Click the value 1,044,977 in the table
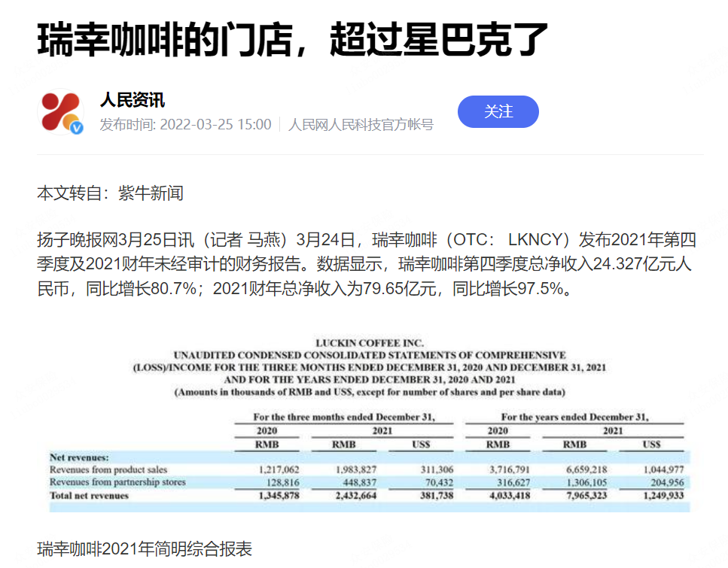The height and width of the screenshot is (568, 728). [663, 469]
